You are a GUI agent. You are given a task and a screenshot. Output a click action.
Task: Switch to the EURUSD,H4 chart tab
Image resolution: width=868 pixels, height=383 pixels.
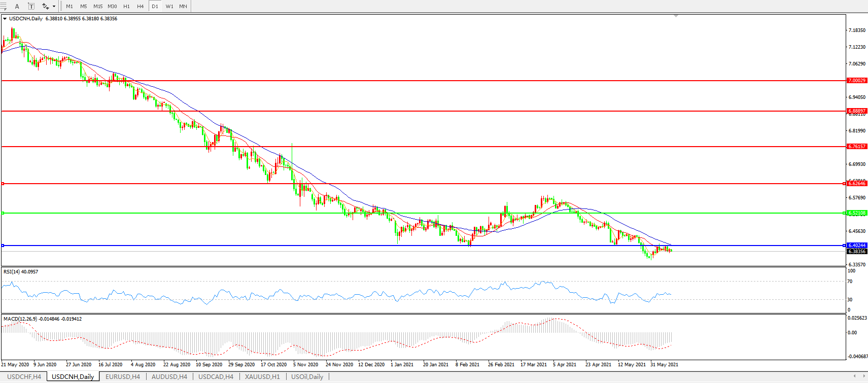click(122, 376)
